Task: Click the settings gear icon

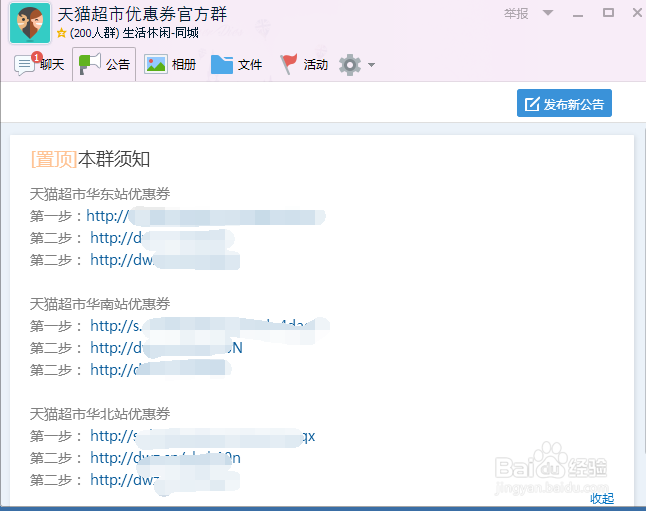Action: point(350,65)
